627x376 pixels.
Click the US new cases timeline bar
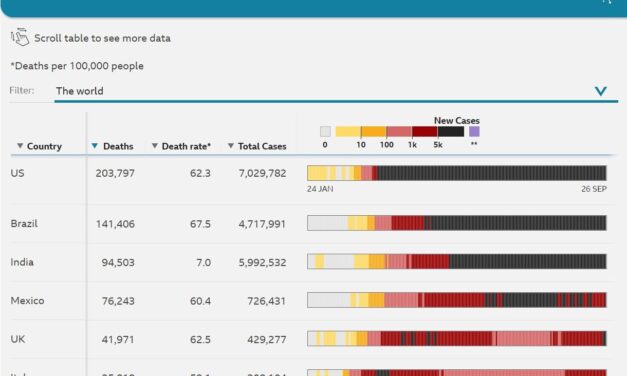pyautogui.click(x=457, y=173)
